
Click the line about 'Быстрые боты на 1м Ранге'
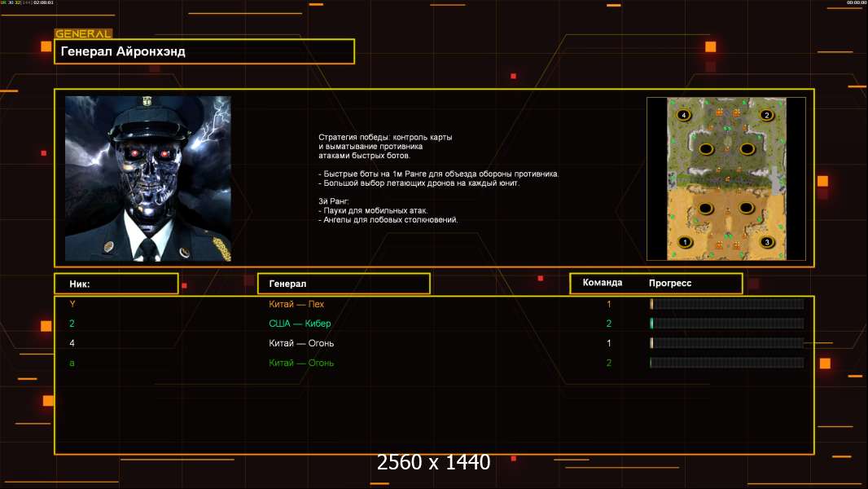(438, 174)
